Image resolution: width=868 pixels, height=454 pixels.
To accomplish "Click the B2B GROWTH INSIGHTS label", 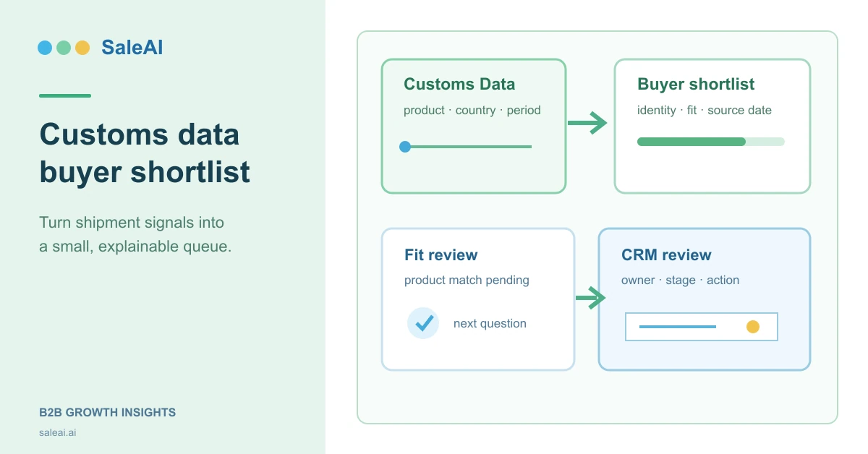I will click(107, 413).
